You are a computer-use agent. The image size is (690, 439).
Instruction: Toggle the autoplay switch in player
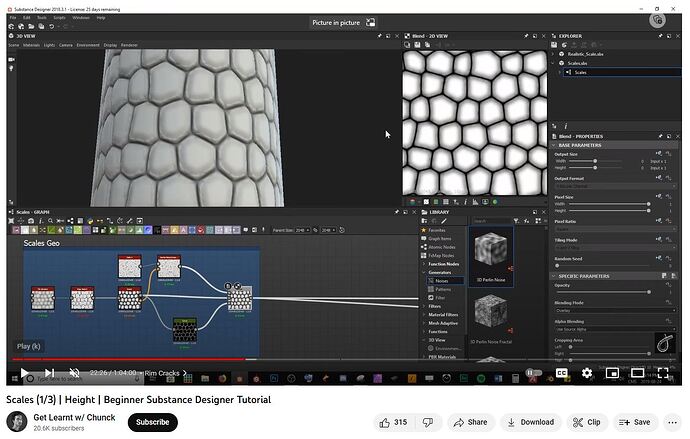[533, 373]
